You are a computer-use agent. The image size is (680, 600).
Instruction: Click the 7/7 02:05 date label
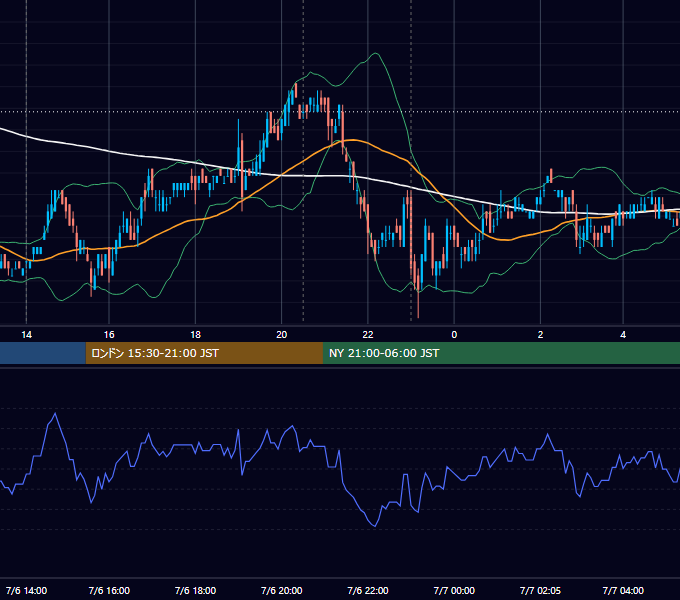pos(540,591)
